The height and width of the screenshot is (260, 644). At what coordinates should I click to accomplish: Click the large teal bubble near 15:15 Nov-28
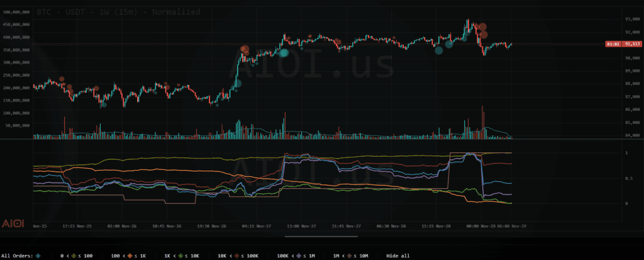tap(439, 52)
